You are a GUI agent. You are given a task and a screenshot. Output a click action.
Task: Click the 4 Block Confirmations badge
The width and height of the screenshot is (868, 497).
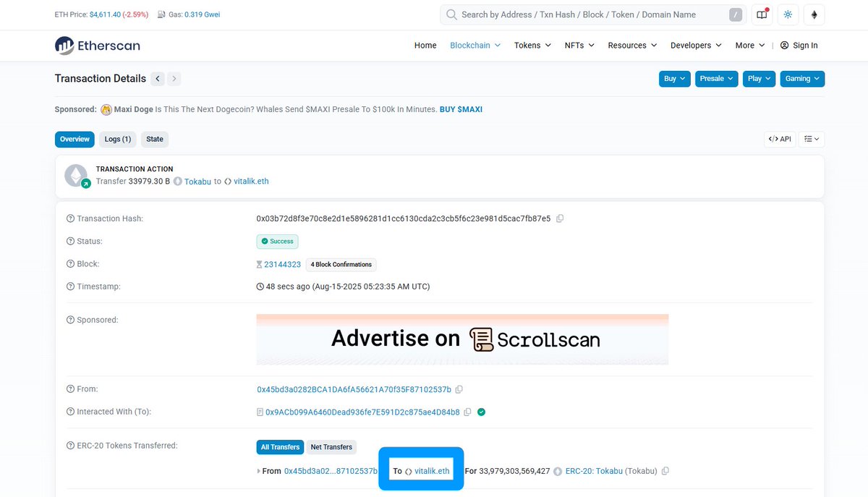tap(341, 265)
